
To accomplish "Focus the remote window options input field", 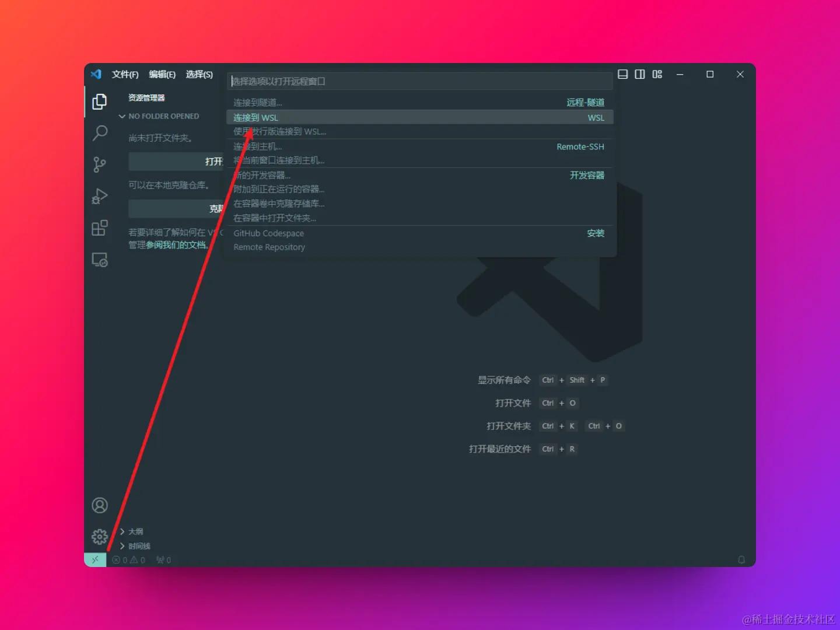I will point(419,81).
